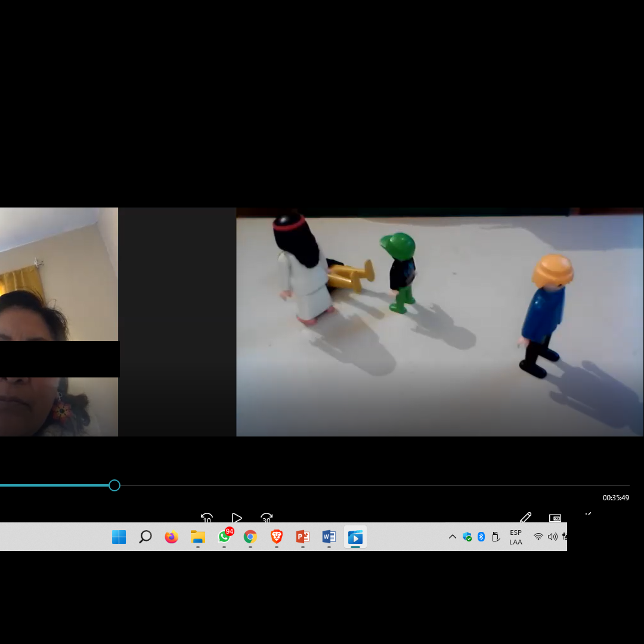Image resolution: width=644 pixels, height=644 pixels.
Task: Skip forward 30 seconds in video
Action: coord(267,518)
